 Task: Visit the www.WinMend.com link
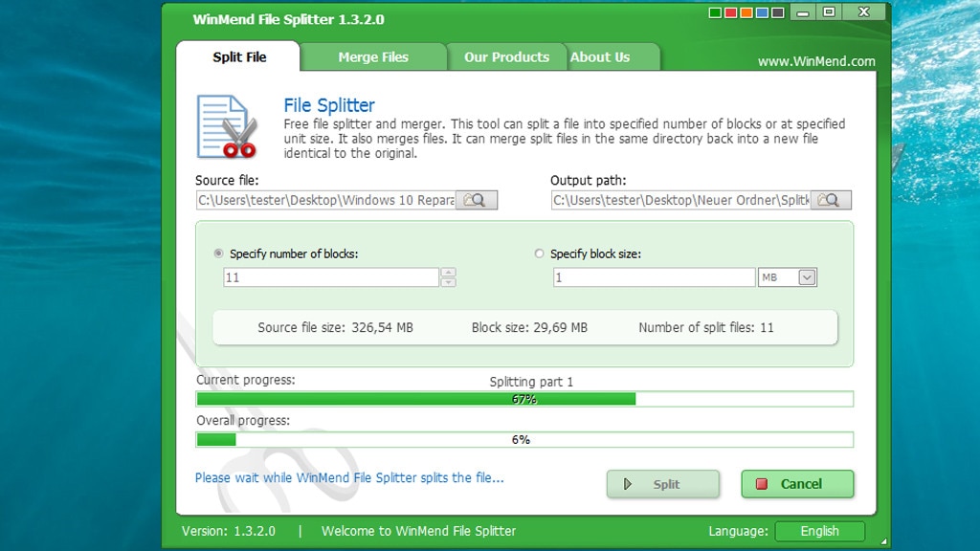(816, 61)
